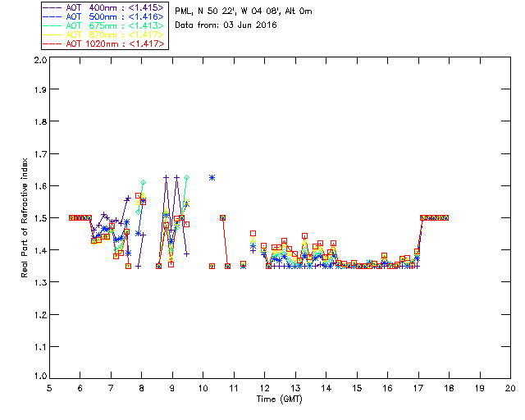This screenshot has width=525, height=420.
Task: Click the x-axis tick label 15
Action: pyautogui.click(x=357, y=388)
